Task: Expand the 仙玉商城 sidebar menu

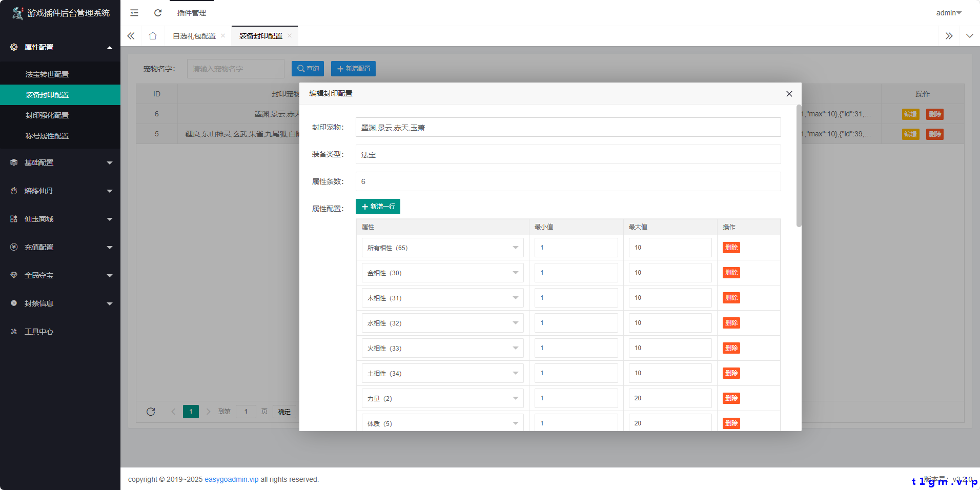Action: click(60, 219)
